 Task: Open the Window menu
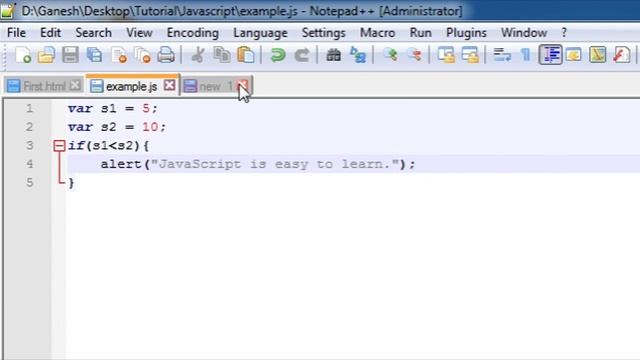tap(524, 33)
